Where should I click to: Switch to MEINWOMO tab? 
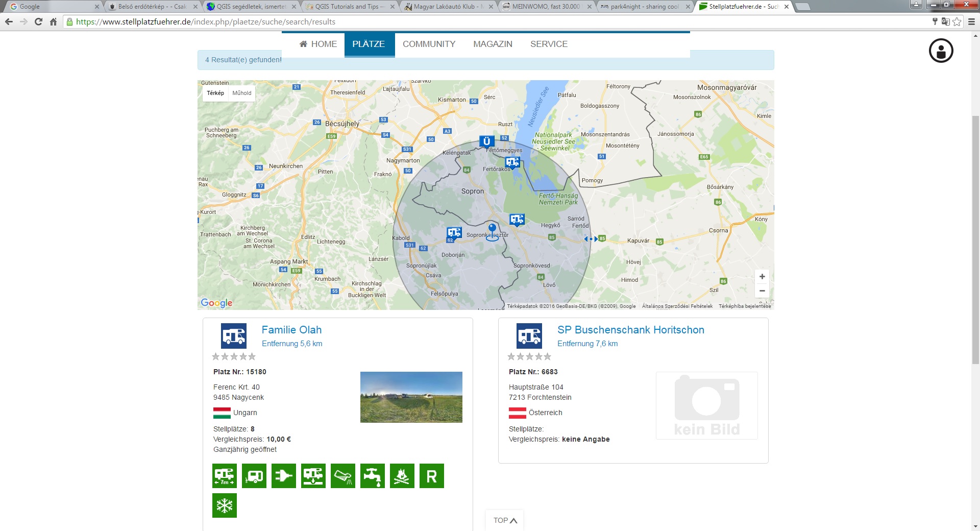546,7
